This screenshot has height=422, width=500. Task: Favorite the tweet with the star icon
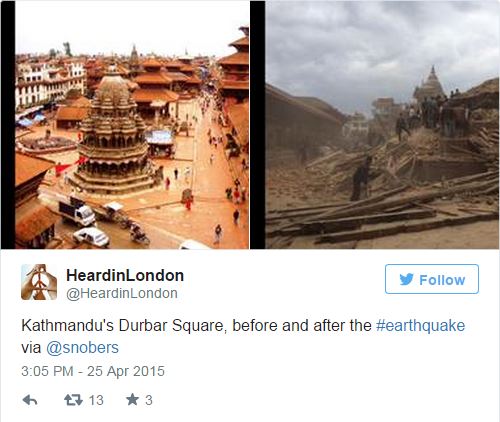(x=132, y=399)
